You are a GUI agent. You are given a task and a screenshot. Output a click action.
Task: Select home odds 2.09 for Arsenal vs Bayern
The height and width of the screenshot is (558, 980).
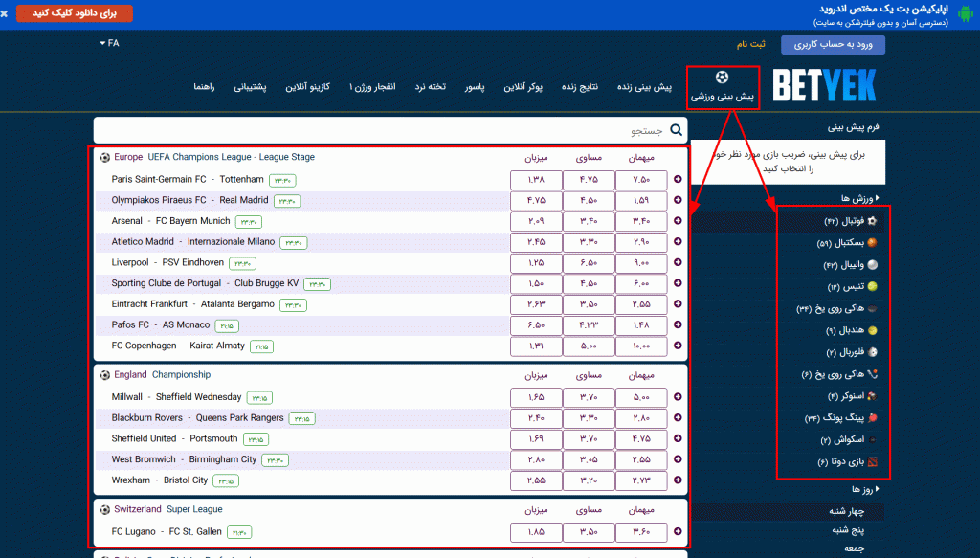pos(536,221)
